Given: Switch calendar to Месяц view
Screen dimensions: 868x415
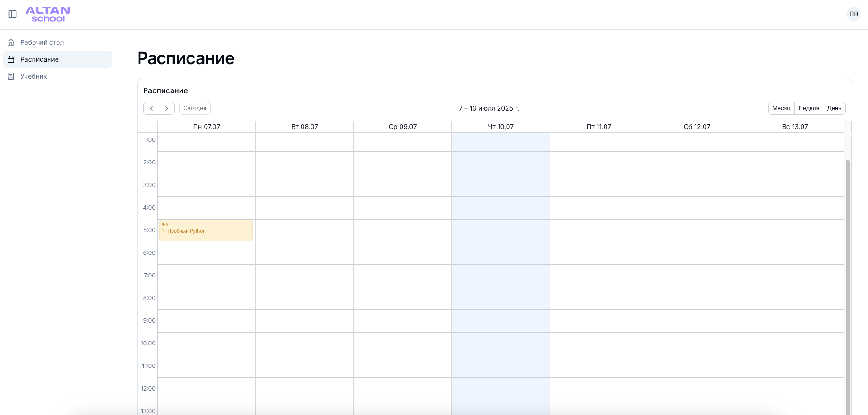Looking at the screenshot, I should point(781,108).
